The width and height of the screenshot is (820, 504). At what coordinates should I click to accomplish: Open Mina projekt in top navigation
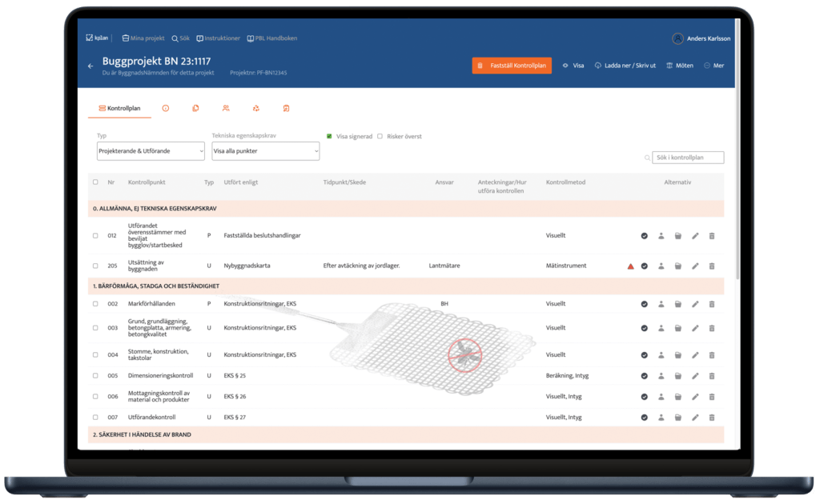(143, 38)
